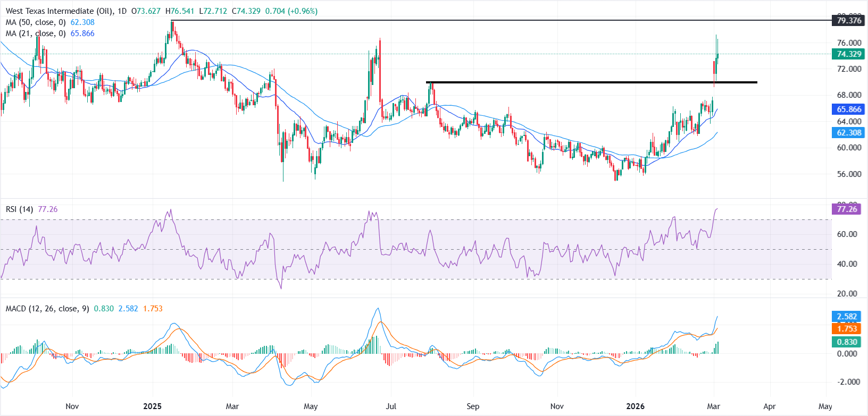Viewport: 868px width, 416px height.
Task: Click the black 79.376 price axis label
Action: [849, 21]
